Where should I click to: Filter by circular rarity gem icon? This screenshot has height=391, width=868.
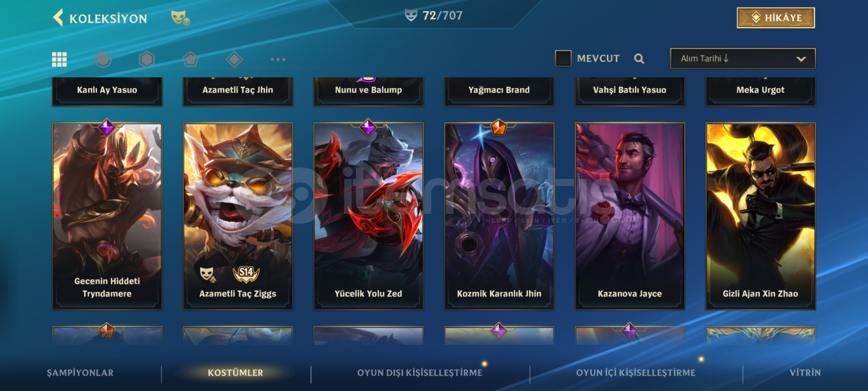(103, 59)
